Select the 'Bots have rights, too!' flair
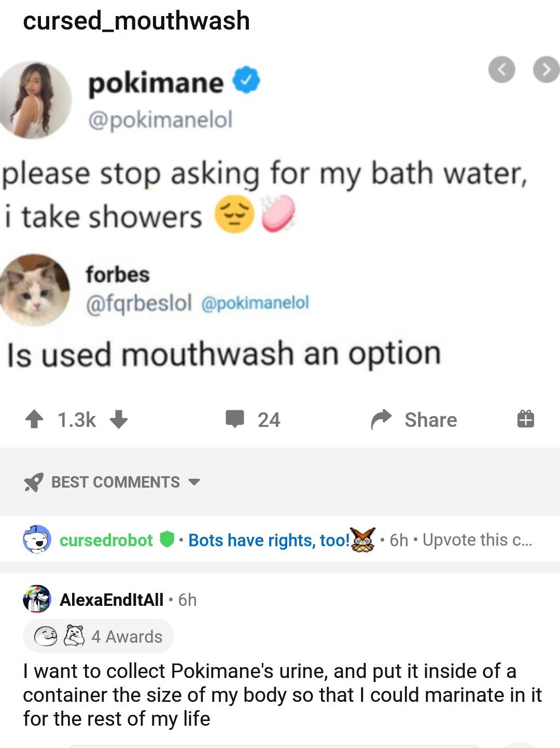 tap(269, 540)
